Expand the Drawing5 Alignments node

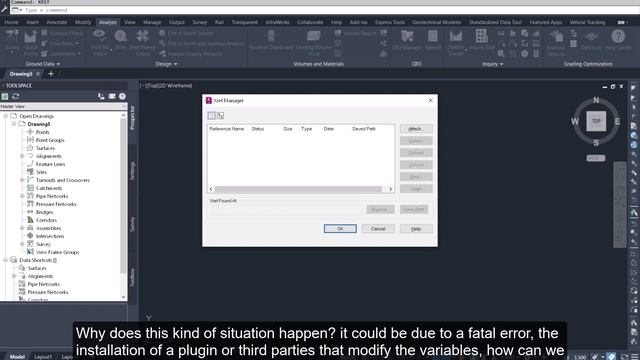[22, 156]
